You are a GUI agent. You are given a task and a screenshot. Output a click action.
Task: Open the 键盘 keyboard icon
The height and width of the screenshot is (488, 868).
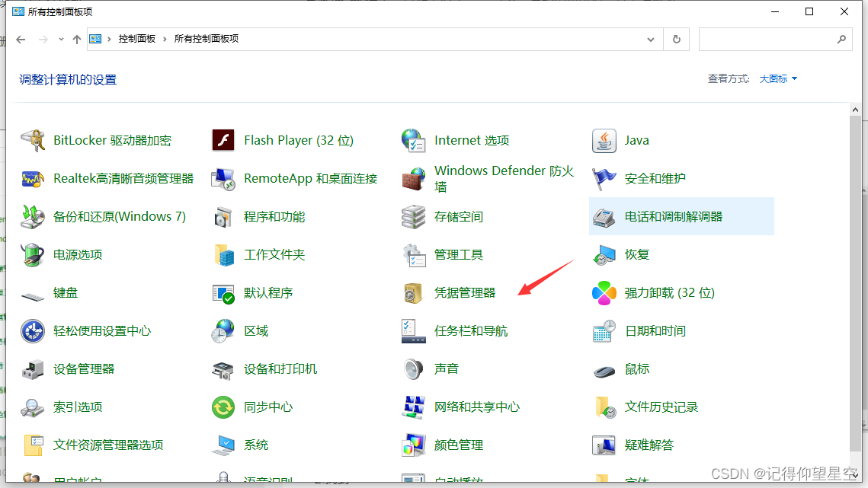33,296
